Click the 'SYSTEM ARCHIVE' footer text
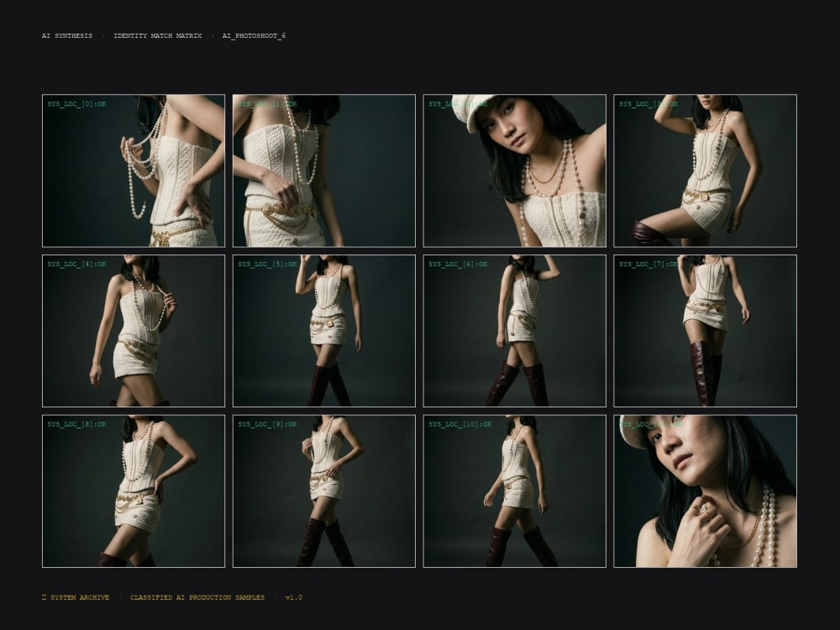Image resolution: width=840 pixels, height=630 pixels. 80,597
